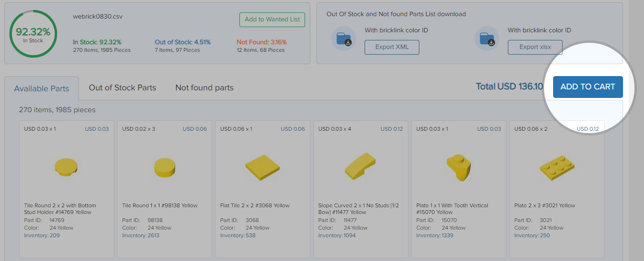Select the Available Parts tab
This screenshot has width=644, height=261.
(x=41, y=88)
